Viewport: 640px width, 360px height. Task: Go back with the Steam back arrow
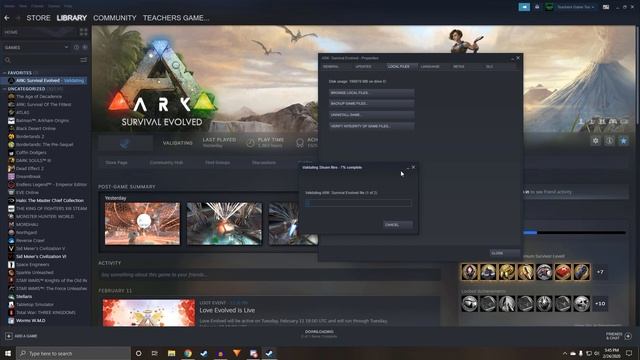7,18
